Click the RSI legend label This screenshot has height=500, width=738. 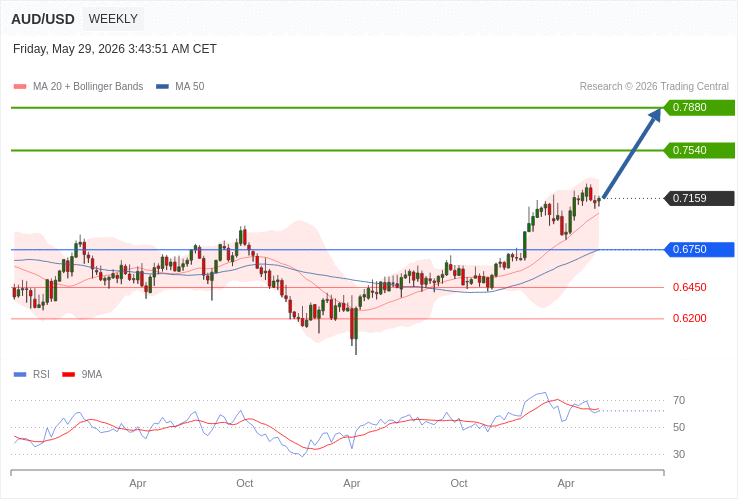41,375
